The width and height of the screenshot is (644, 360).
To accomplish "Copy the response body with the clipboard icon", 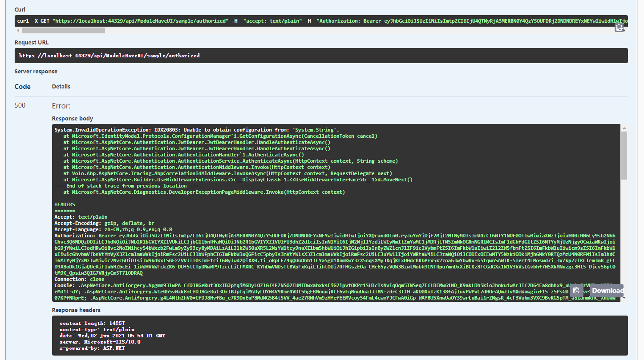I will [x=576, y=290].
